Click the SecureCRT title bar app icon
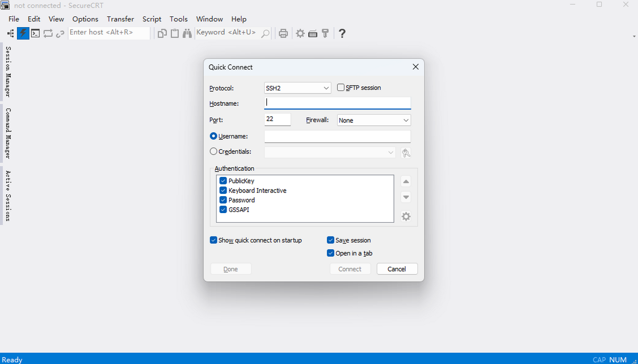Image resolution: width=638 pixels, height=364 pixels. coord(5,5)
